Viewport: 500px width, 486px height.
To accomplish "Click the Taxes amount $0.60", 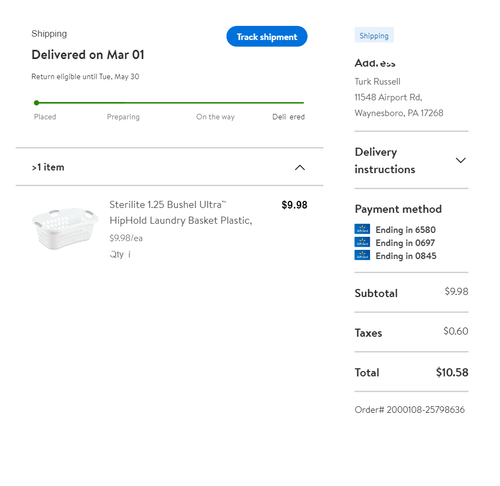I will tap(456, 331).
